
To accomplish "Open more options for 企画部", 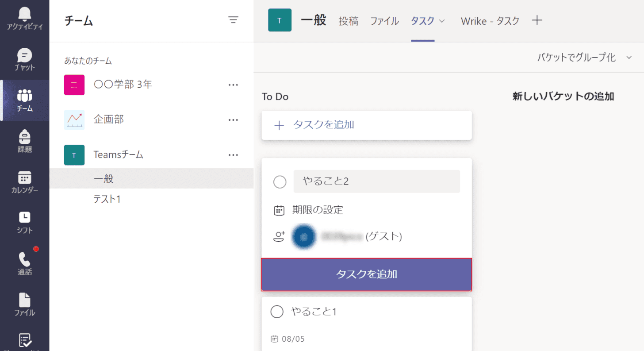I will click(x=233, y=120).
